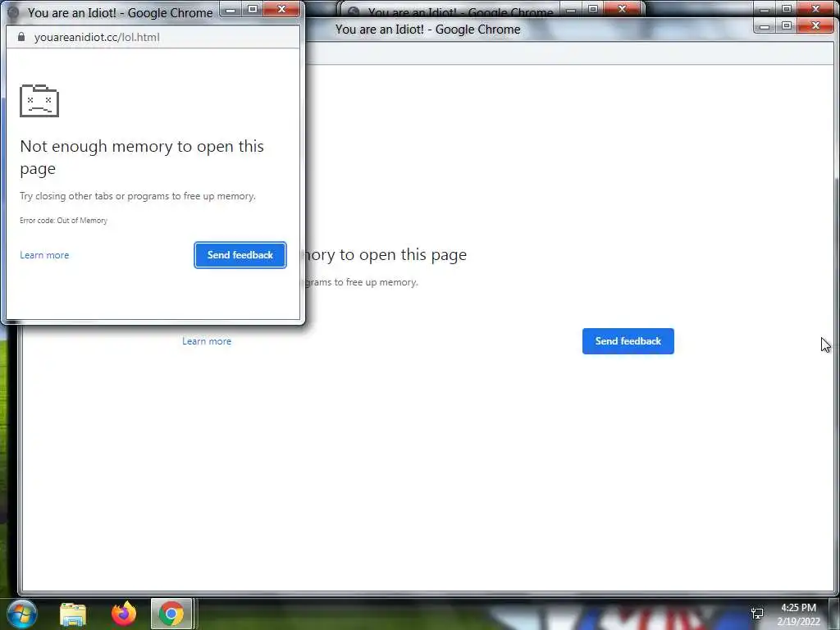This screenshot has width=840, height=630.
Task: Launch Firefox from the taskbar
Action: point(124,614)
